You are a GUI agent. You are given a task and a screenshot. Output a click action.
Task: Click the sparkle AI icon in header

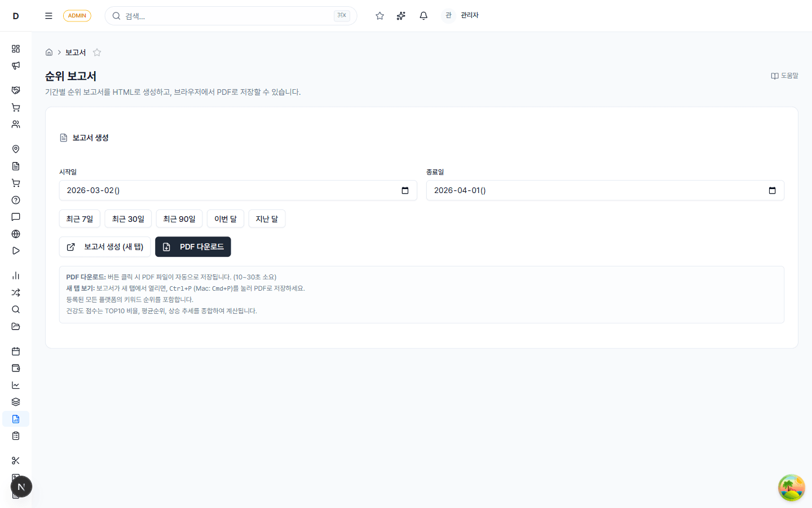[401, 16]
